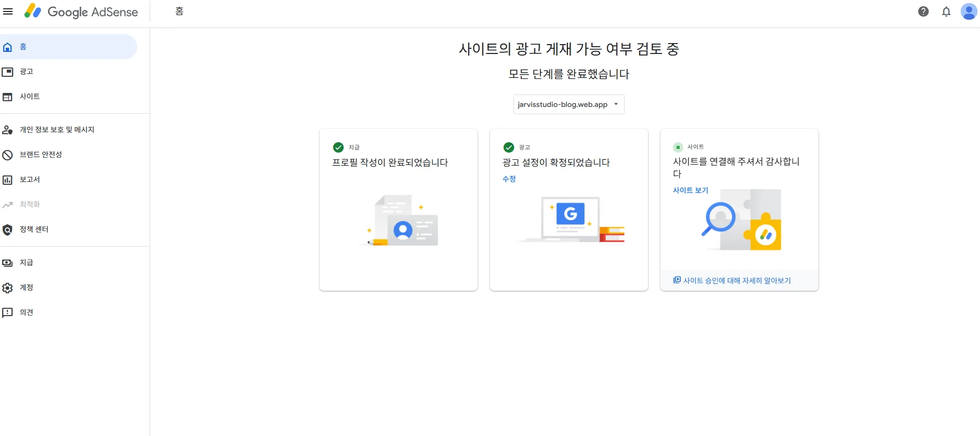
Task: Click the 홈 house icon in sidebar
Action: (7, 47)
